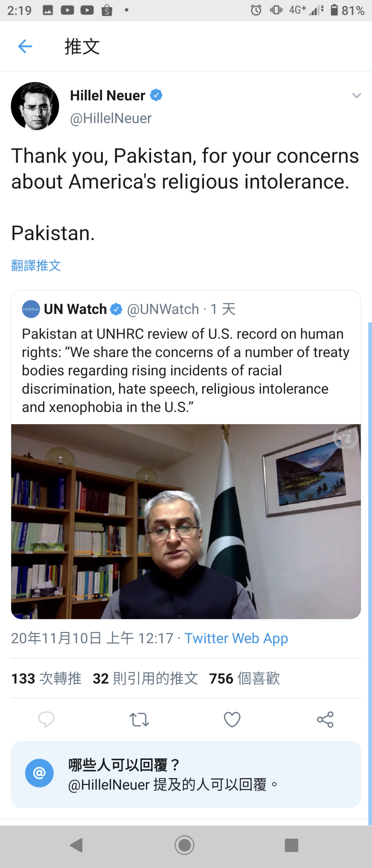Image resolution: width=372 pixels, height=868 pixels.
Task: Open @HillelNeuer username handle
Action: [x=111, y=118]
